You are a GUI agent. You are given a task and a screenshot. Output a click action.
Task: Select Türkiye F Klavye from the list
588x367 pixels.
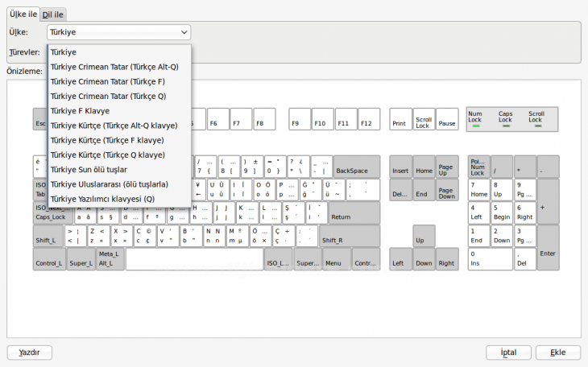(80, 110)
